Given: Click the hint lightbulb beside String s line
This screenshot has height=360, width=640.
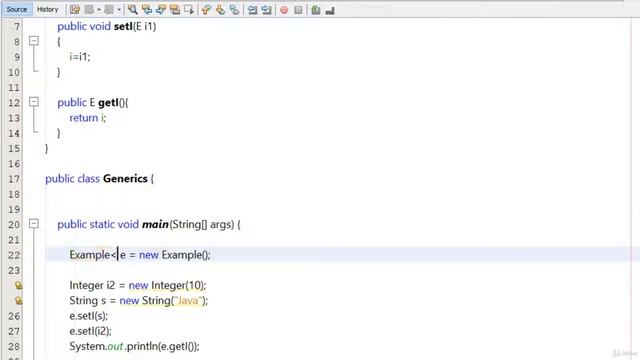Looking at the screenshot, I should click(x=18, y=301).
